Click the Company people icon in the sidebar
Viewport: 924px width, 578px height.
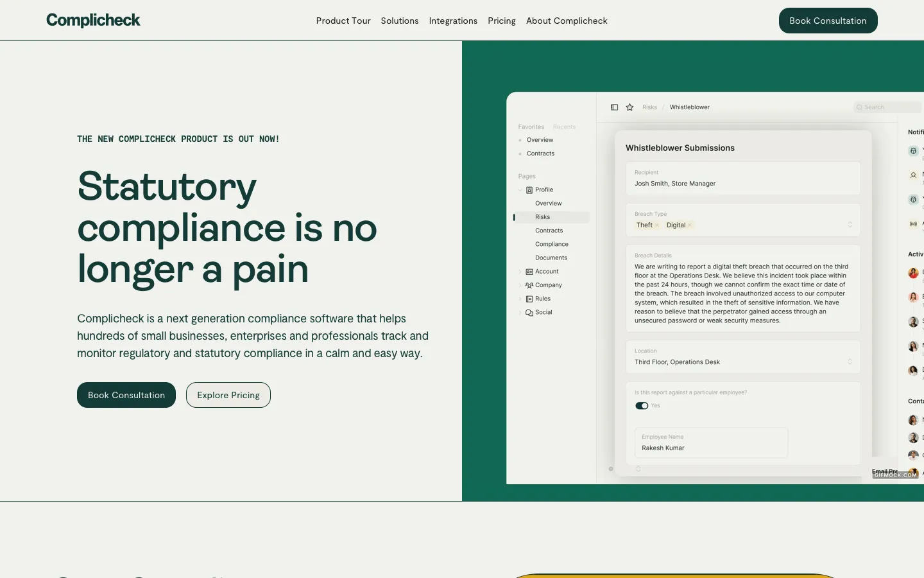529,285
